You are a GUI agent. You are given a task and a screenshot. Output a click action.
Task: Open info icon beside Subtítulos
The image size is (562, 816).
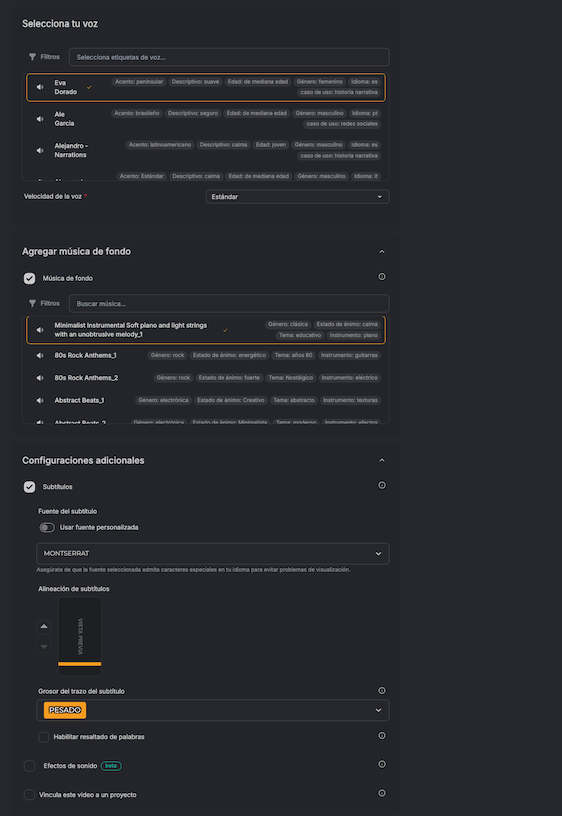382,485
